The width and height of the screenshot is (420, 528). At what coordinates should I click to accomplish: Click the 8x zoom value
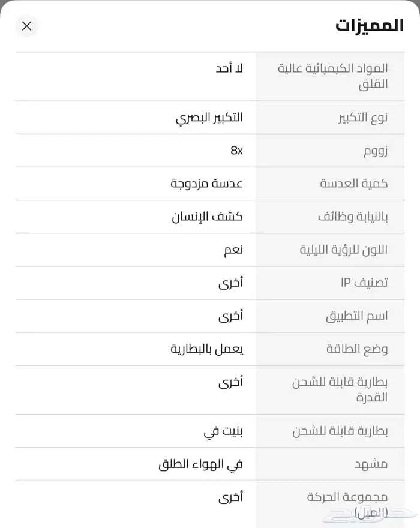[236, 151]
